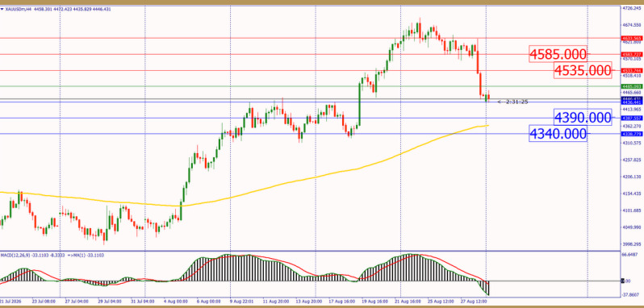Select the blue 4390.000 price label
644x308 pixels.
(583, 118)
